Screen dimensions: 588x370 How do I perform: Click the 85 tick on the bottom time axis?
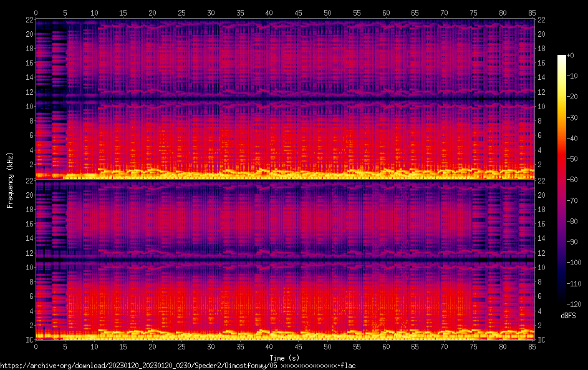pyautogui.click(x=532, y=346)
